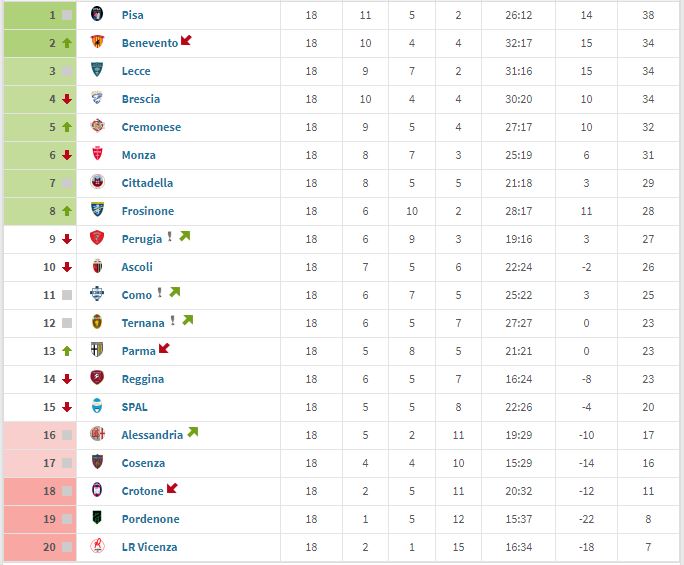Click position 20 red relegation cell
This screenshot has width=684, height=565.
(40, 547)
